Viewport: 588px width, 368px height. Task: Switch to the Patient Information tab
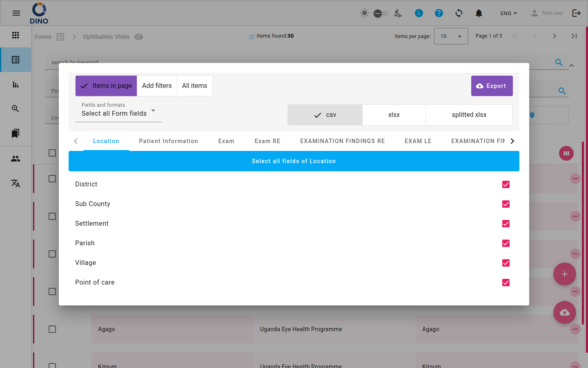point(169,141)
